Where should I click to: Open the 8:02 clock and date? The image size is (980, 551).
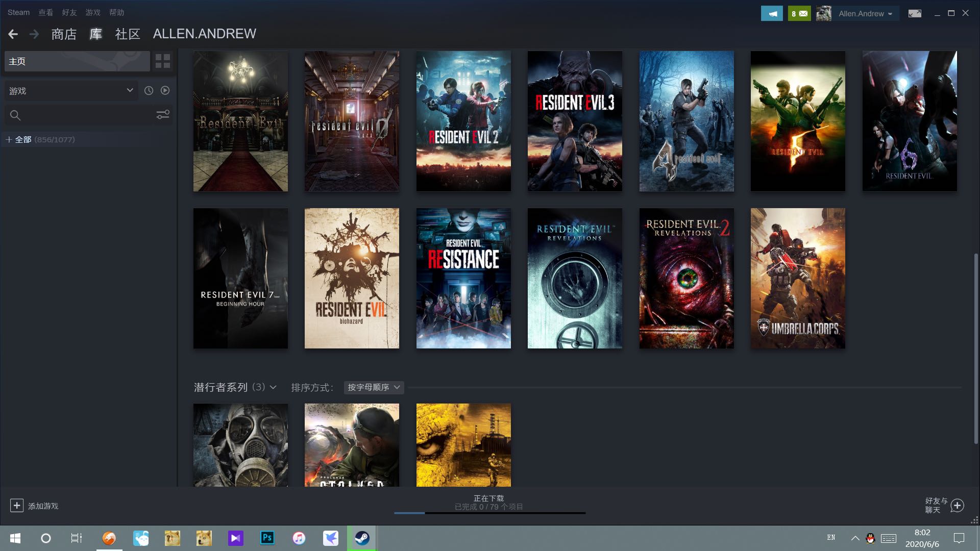[922, 538]
